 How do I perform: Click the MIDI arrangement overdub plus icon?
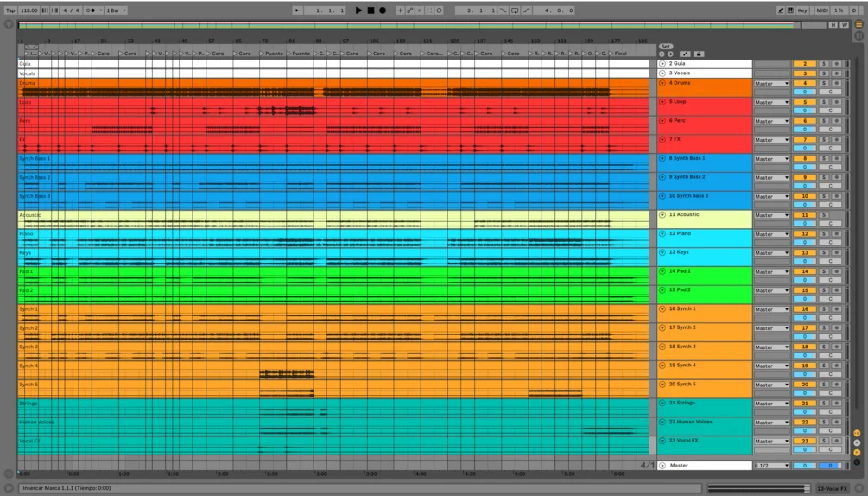pyautogui.click(x=400, y=10)
